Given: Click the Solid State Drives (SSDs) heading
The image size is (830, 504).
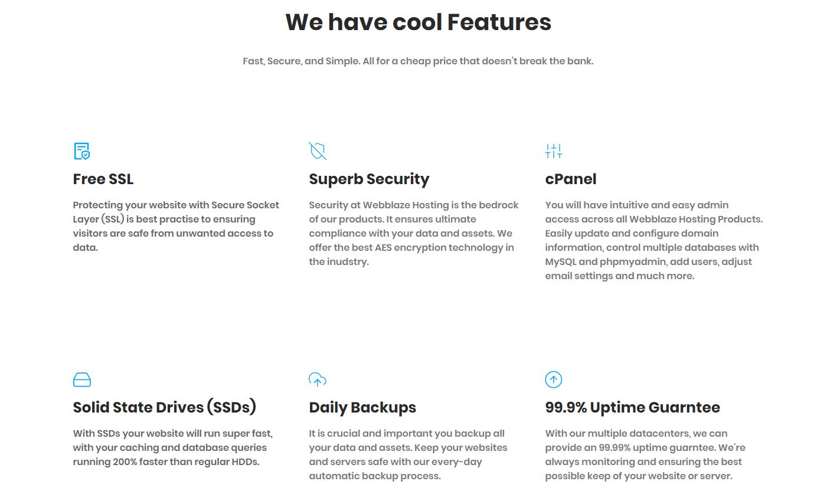Looking at the screenshot, I should [165, 407].
